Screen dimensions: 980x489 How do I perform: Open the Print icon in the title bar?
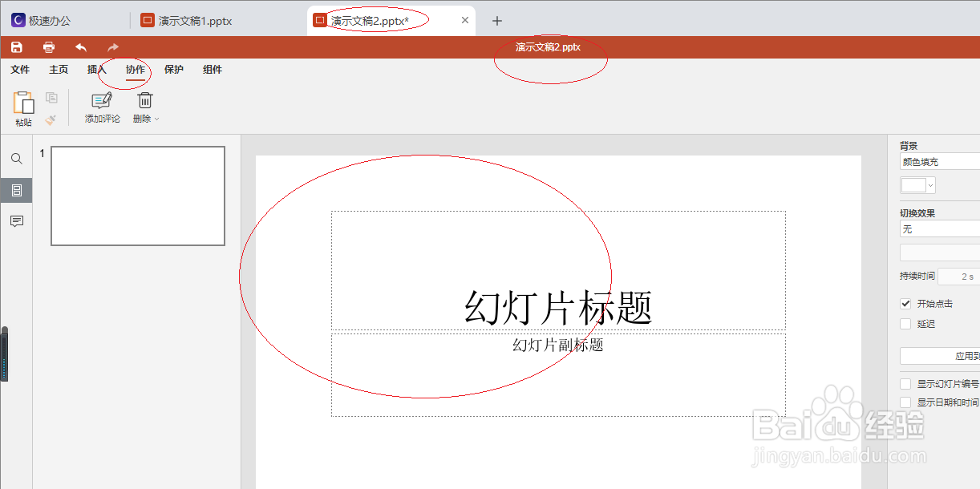click(48, 46)
